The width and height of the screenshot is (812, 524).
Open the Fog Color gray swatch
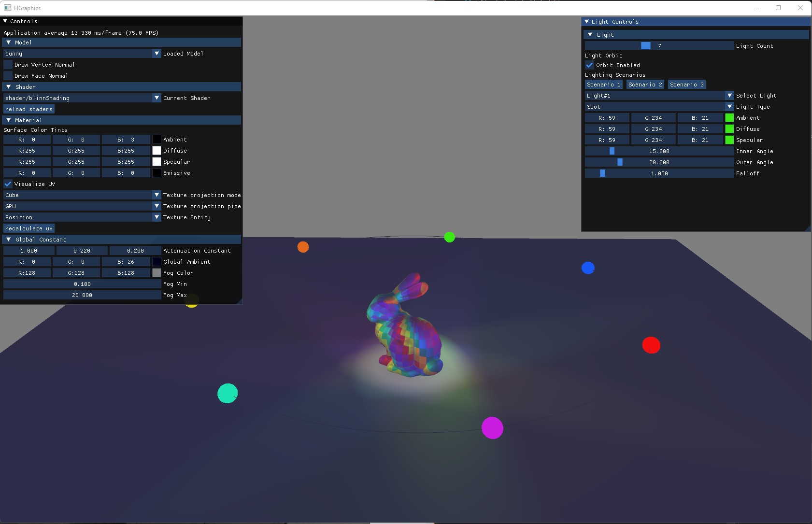[157, 273]
